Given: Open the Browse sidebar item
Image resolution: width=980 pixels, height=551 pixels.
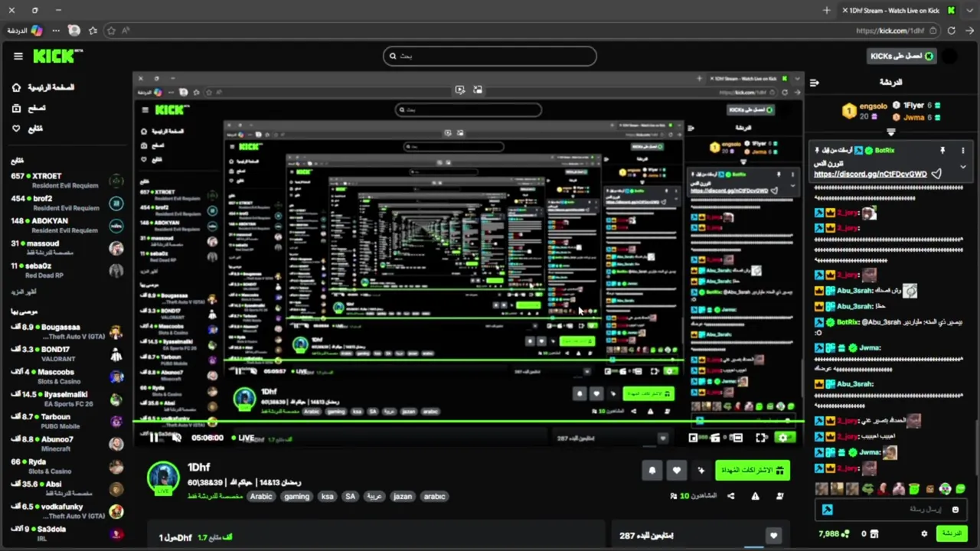Looking at the screenshot, I should point(29,108).
